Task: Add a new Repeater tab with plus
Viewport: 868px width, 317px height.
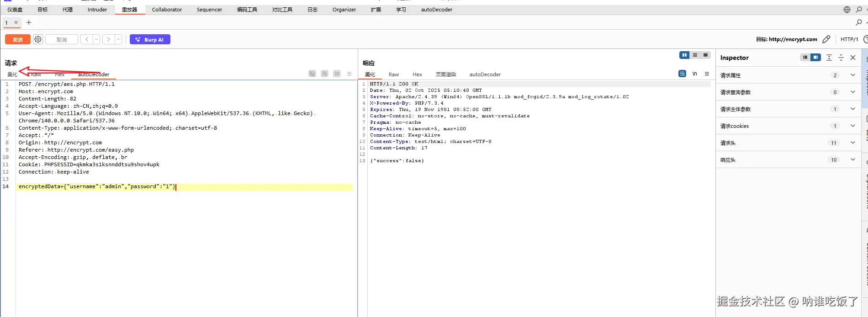Action: coord(29,22)
